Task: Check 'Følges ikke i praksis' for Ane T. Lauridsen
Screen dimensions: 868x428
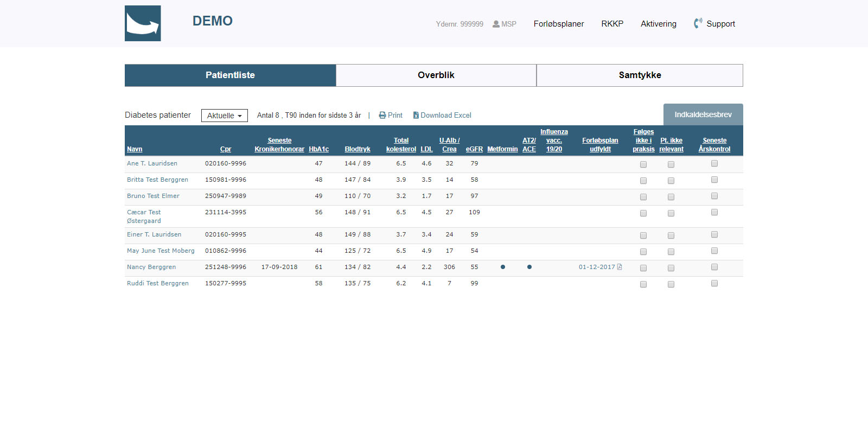Action: tap(643, 164)
